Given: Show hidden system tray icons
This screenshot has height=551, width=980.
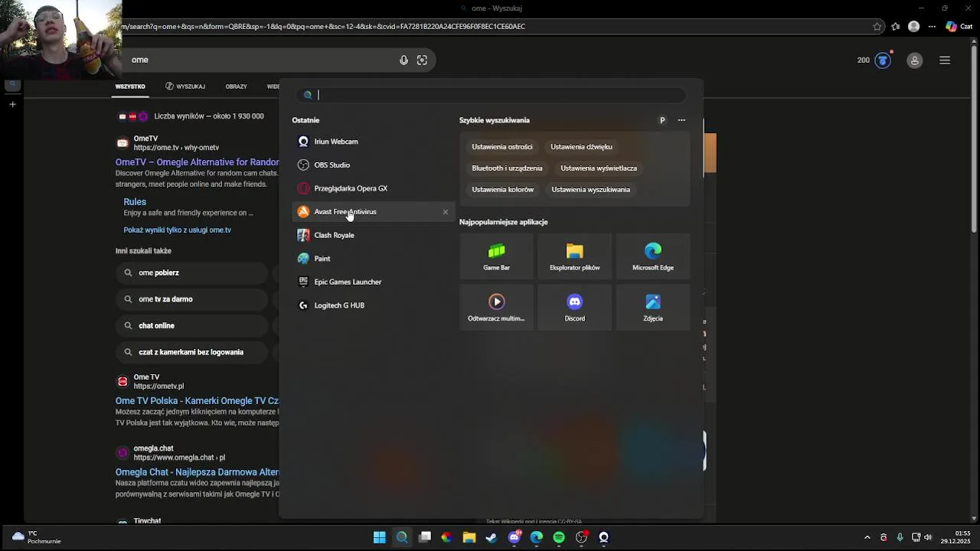Looking at the screenshot, I should (867, 537).
